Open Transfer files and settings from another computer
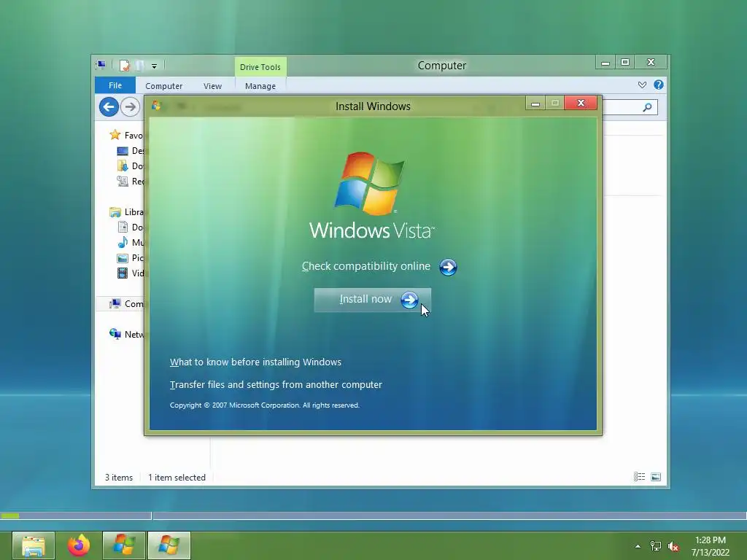 coord(276,384)
